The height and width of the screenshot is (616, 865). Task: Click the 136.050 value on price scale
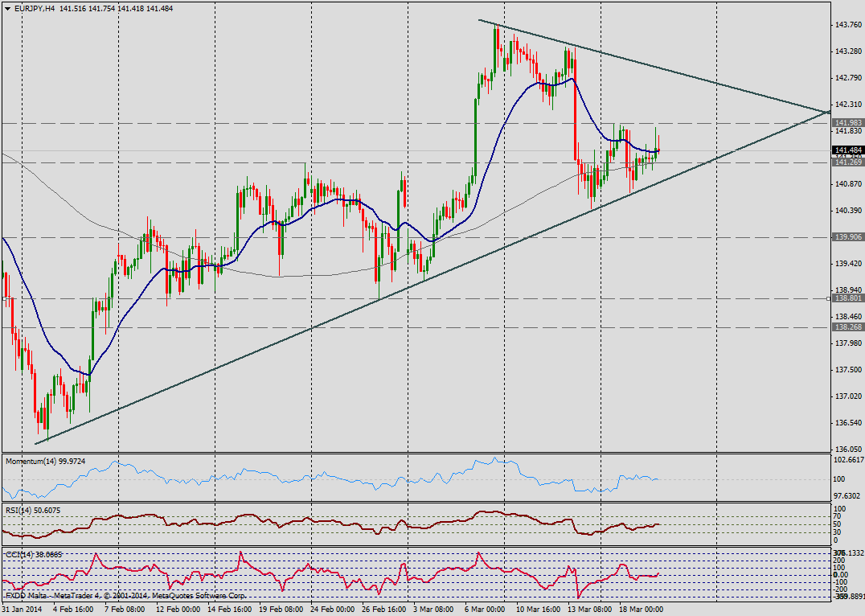click(x=847, y=450)
